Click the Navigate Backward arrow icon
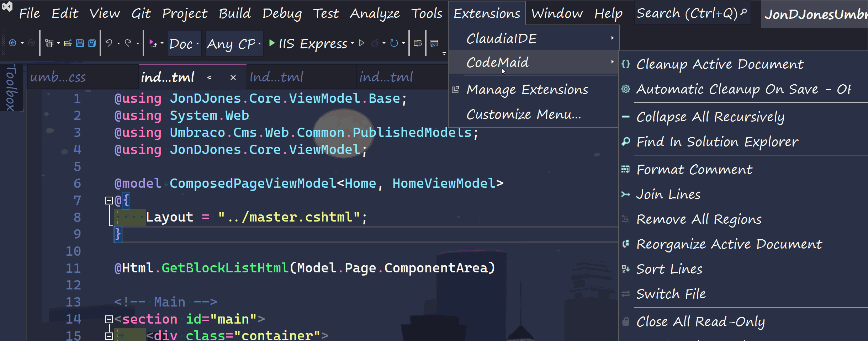Screen dimensions: 868x341 tap(12, 43)
